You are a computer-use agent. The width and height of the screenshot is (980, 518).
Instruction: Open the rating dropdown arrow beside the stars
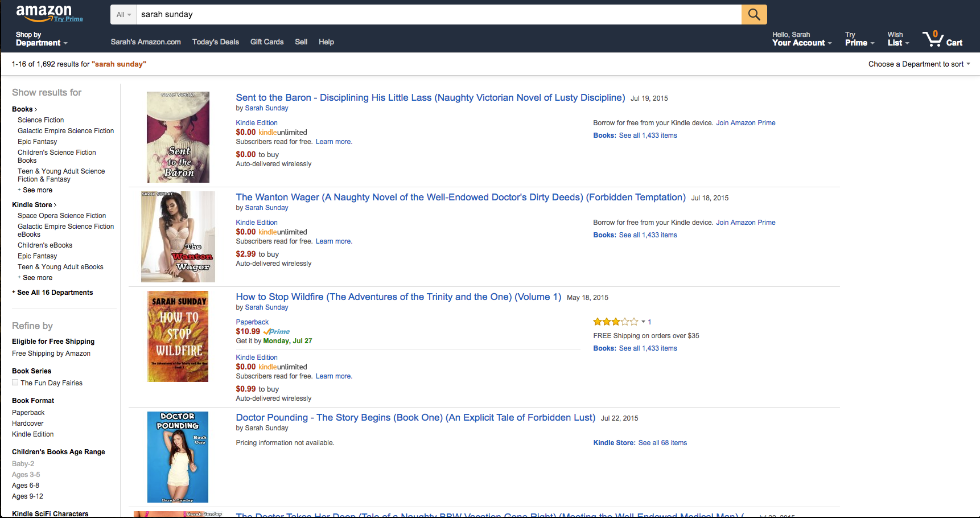(643, 322)
